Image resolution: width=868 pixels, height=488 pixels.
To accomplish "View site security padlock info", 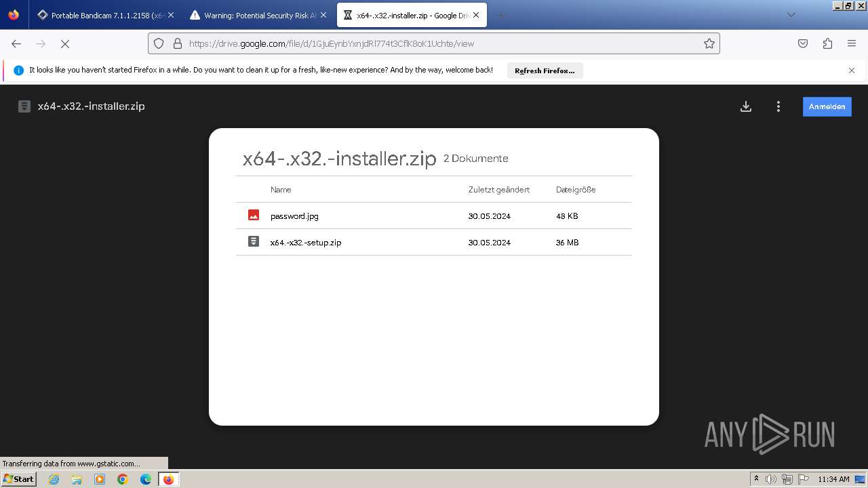I will coord(178,43).
